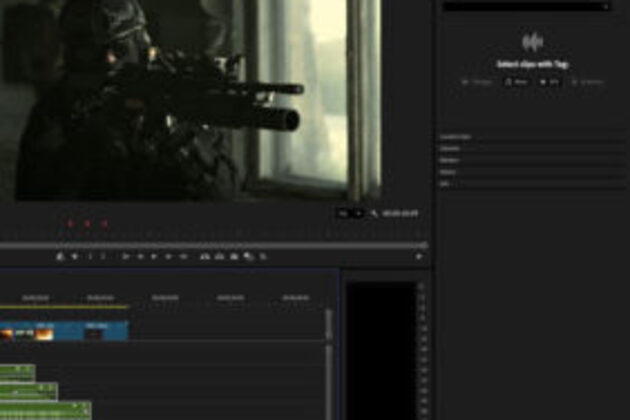This screenshot has width=630, height=420.
Task: Click the Mark Out bracket icon
Action: pyautogui.click(x=103, y=256)
